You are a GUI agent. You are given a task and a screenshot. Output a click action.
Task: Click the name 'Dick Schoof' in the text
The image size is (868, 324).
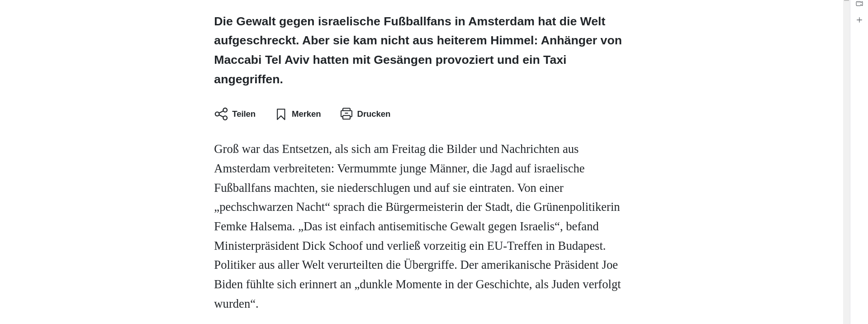point(332,246)
